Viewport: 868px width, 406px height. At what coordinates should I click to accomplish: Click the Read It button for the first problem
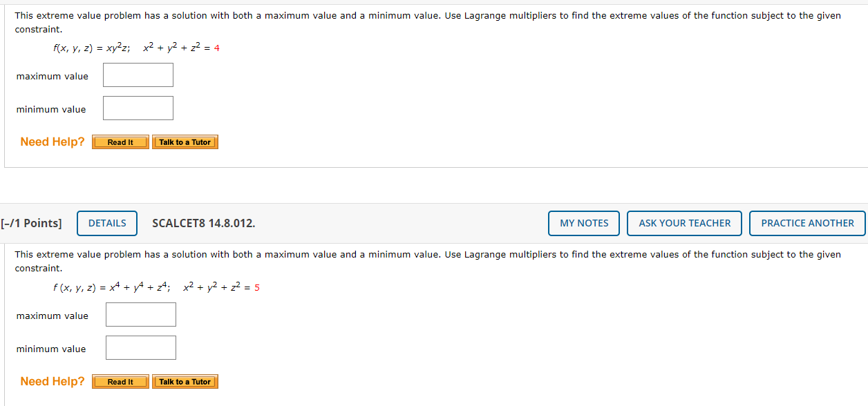[x=120, y=142]
